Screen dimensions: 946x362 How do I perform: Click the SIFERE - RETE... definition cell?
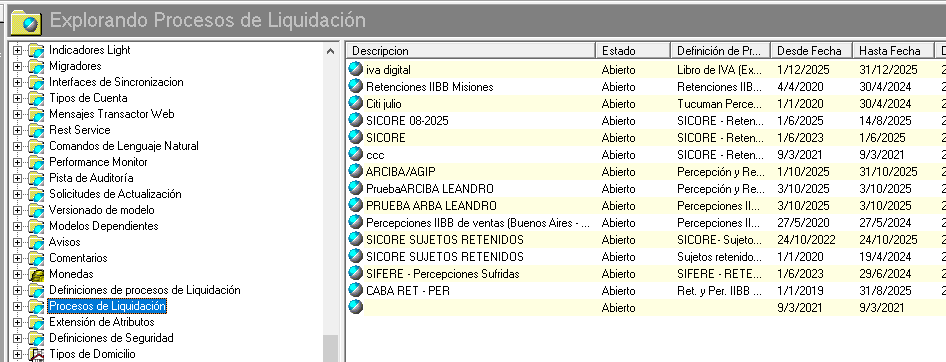pos(720,274)
